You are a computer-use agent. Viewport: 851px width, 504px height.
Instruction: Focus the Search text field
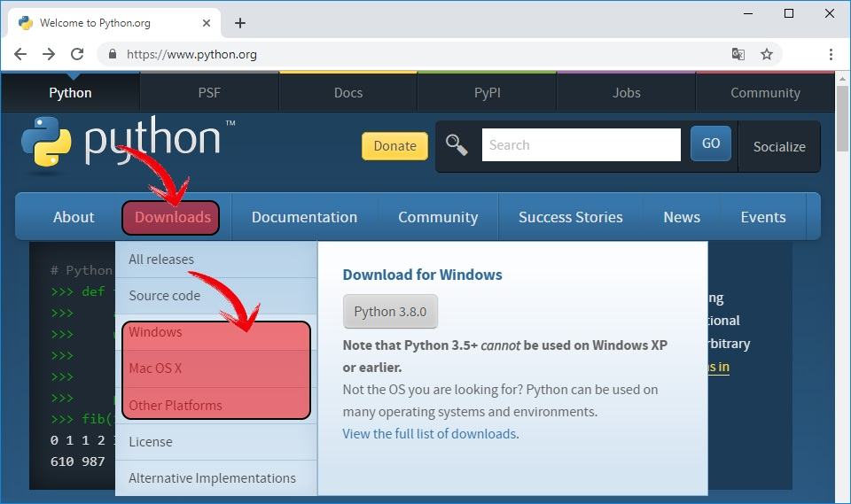coord(582,145)
